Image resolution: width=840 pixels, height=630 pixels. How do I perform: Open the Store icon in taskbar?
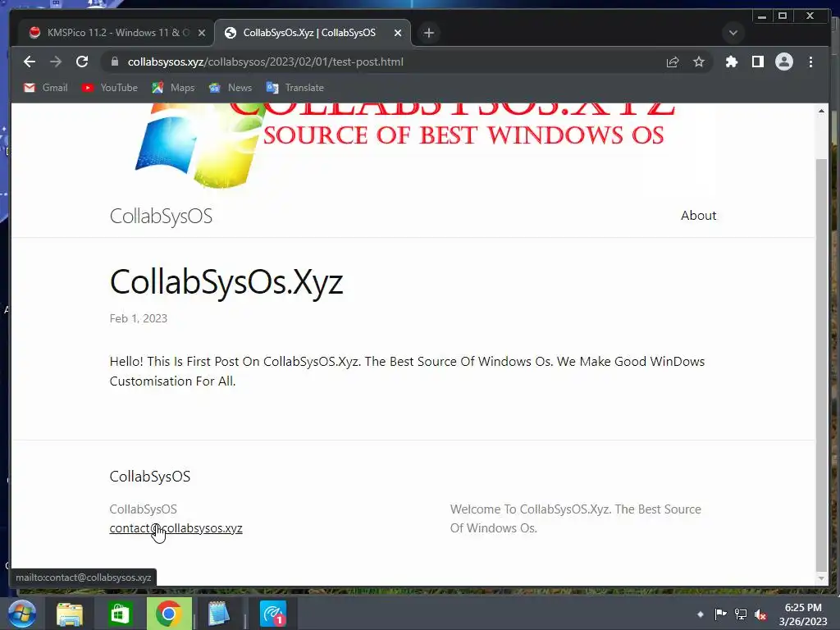click(120, 614)
